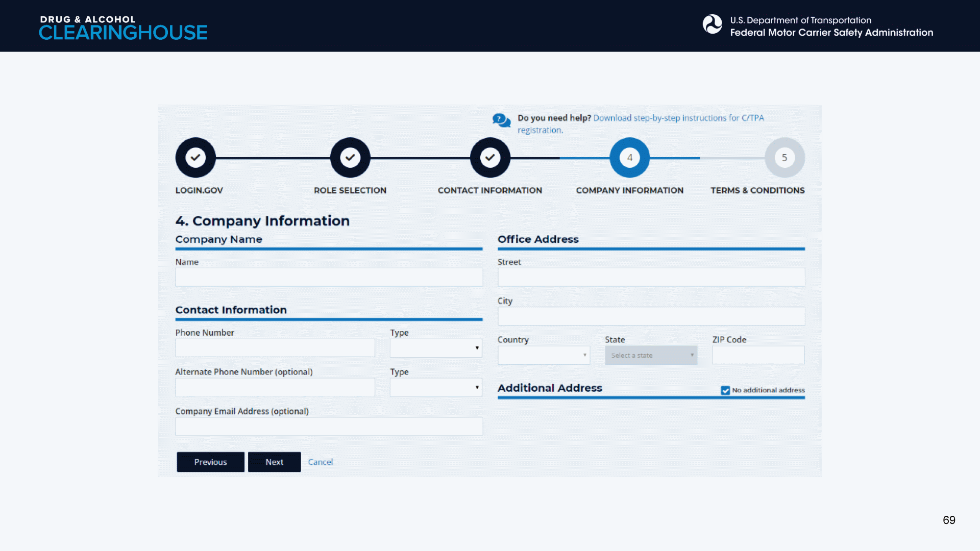Click the company Name input field

329,277
